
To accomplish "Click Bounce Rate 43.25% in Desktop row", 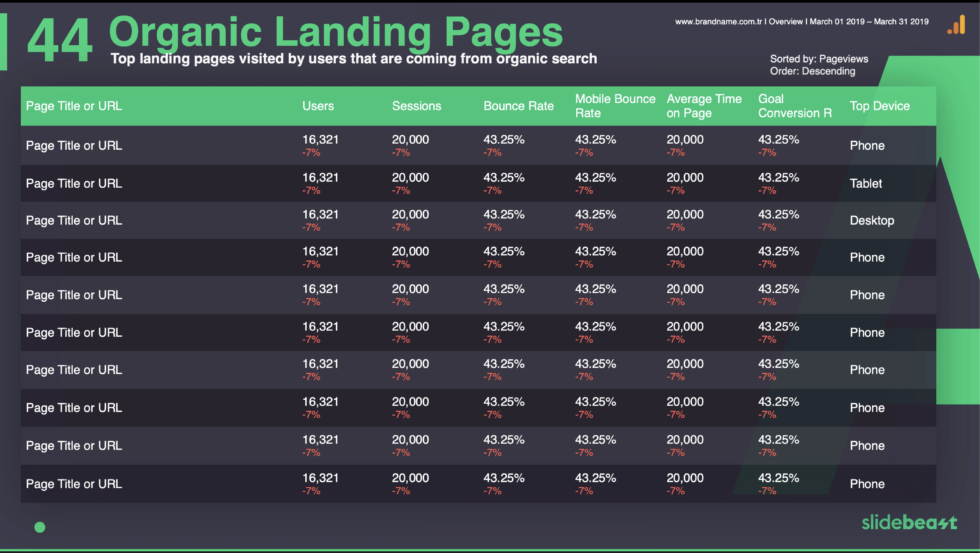I will pos(504,214).
